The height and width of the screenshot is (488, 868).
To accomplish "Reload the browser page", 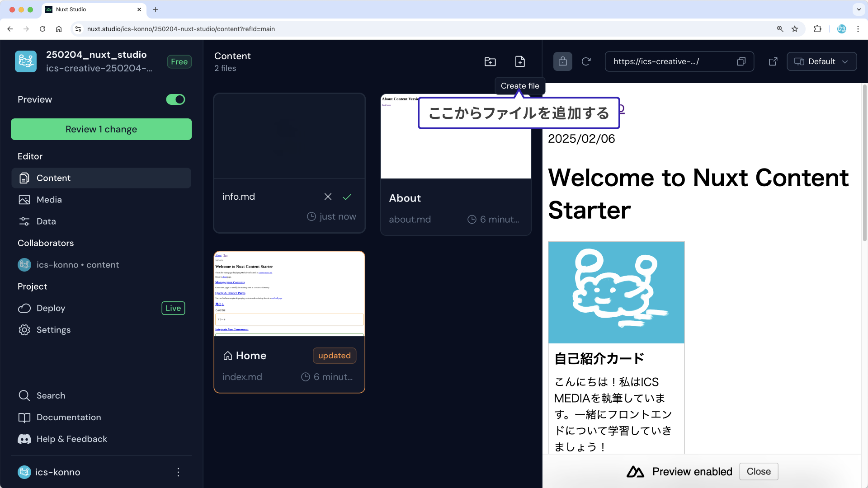I will point(42,29).
